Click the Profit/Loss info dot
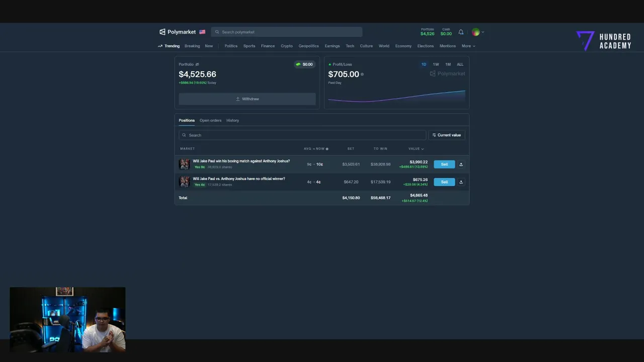The image size is (644, 362). pos(362,74)
